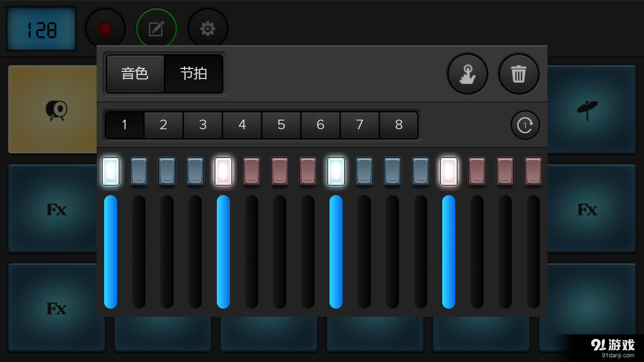Enable the step 10 toggle
644x362 pixels.
pos(364,171)
